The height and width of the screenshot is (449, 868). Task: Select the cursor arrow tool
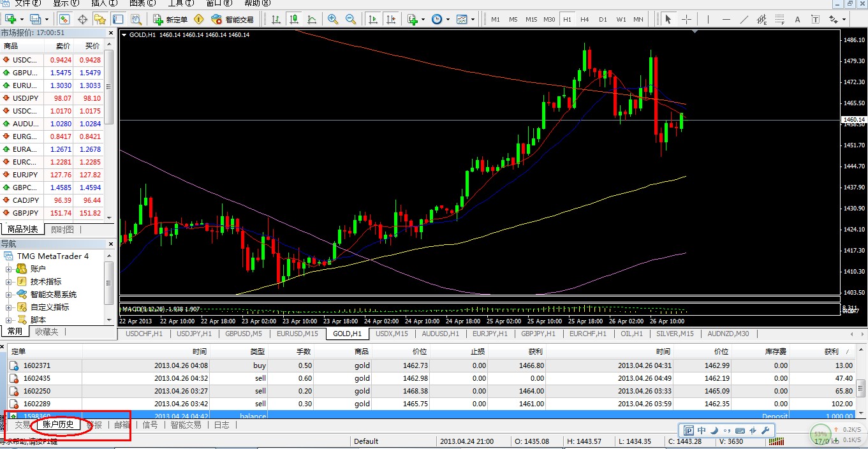coord(668,19)
